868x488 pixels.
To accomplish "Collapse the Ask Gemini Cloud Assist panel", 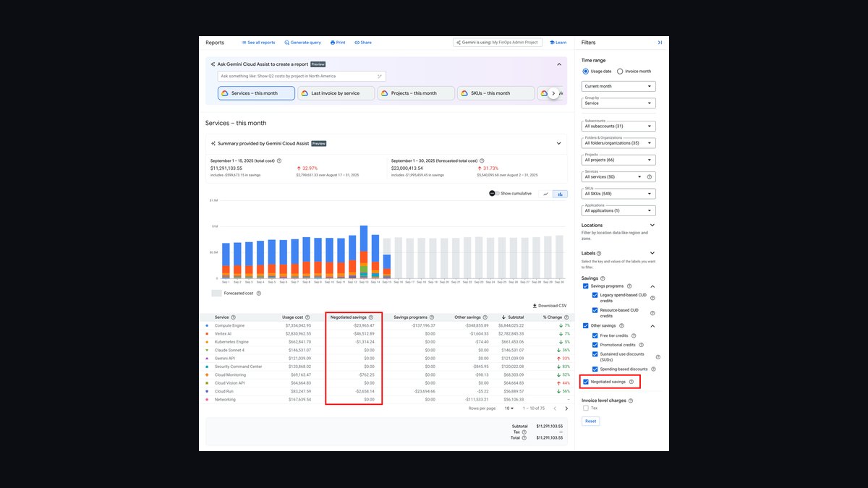I will 559,64.
